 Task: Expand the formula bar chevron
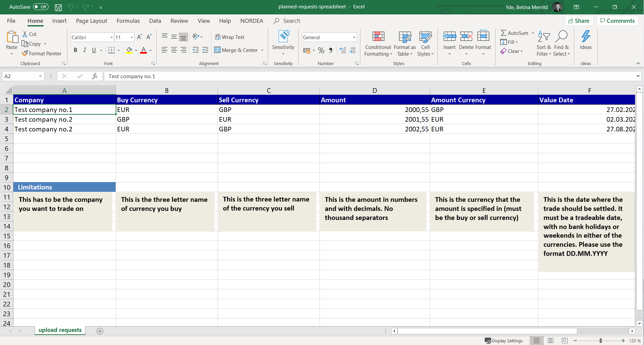[x=638, y=76]
